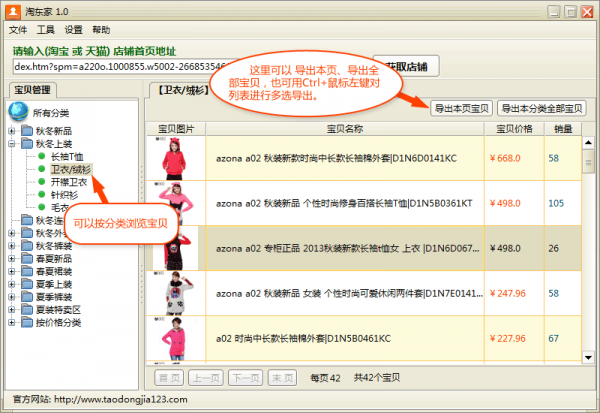Screen dimensions: 600x413
Task: Select the 开襟卫衣 category
Action: (69, 182)
